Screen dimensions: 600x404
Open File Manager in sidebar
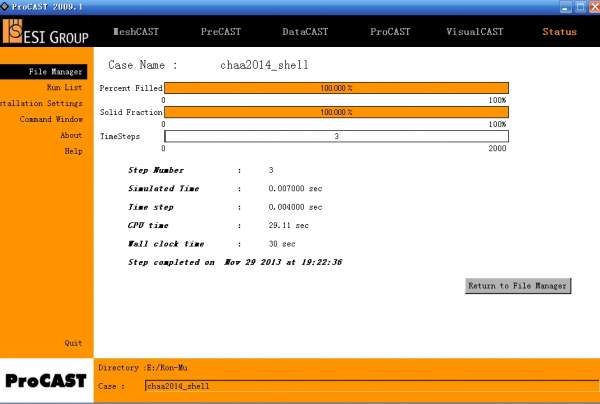tap(44, 72)
